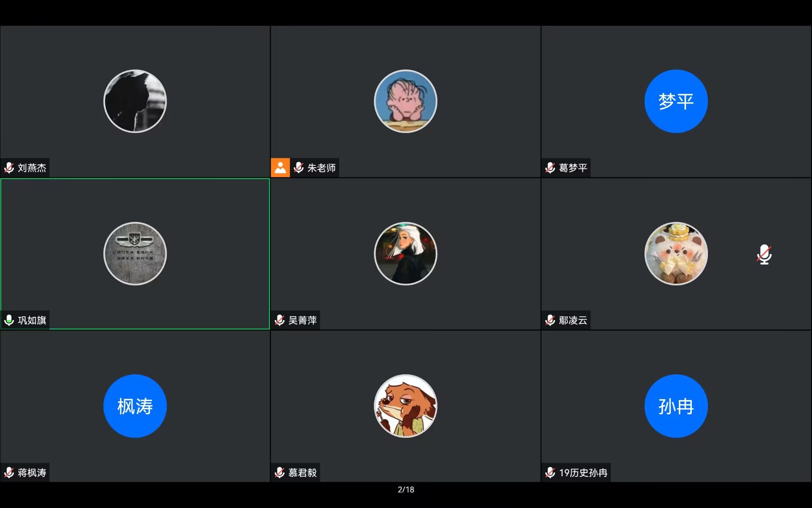Click the muted mic icon beside 蒋枫涛
Screen dimensions: 812x508
(x=9, y=472)
